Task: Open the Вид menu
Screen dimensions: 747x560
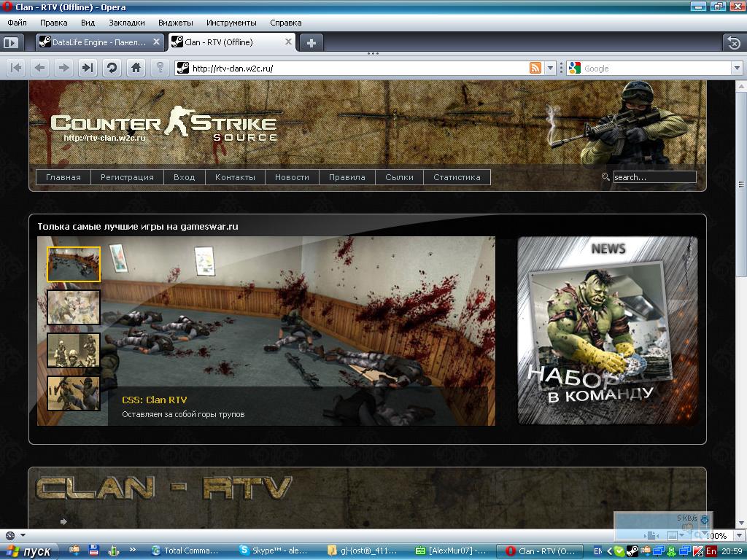Action: (x=88, y=23)
